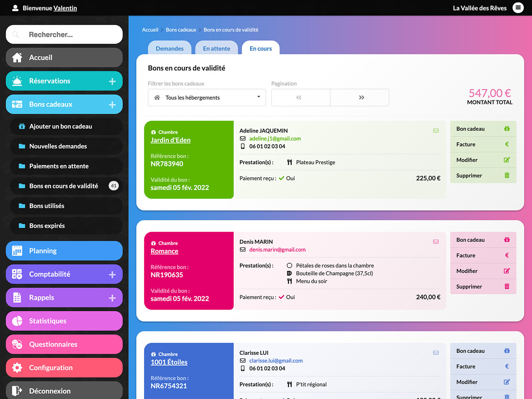Screen dimensions: 532x399
Task: Switch to the Demandes tab
Action: click(169, 49)
